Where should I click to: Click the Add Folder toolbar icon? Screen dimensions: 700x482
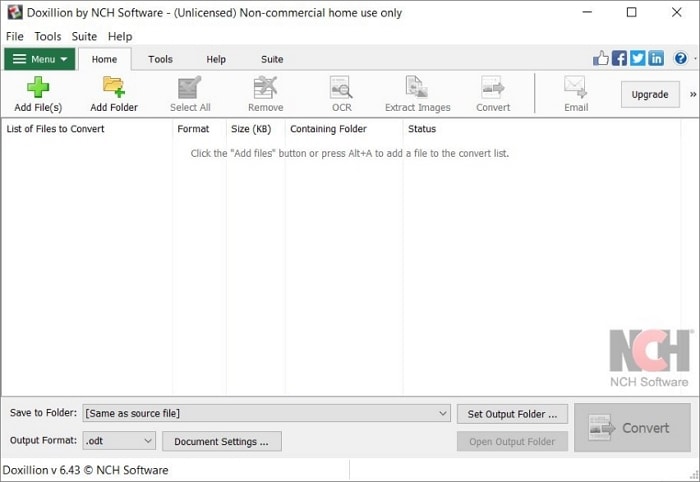114,94
